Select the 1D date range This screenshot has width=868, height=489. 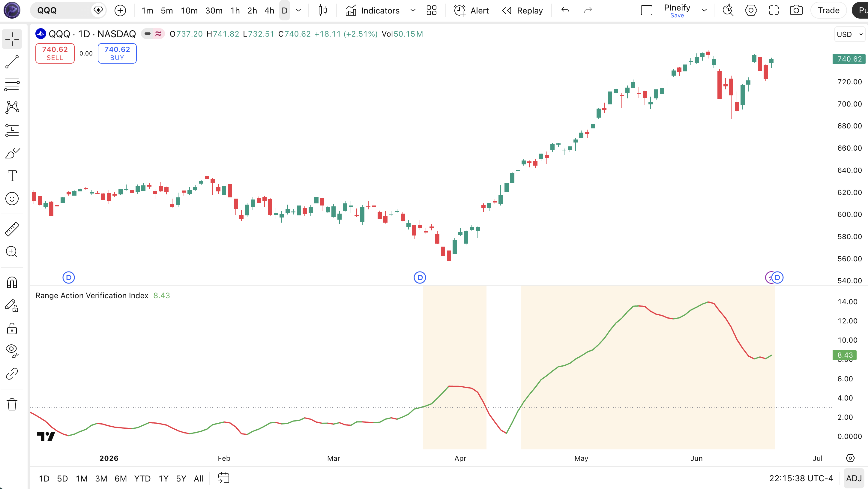44,478
